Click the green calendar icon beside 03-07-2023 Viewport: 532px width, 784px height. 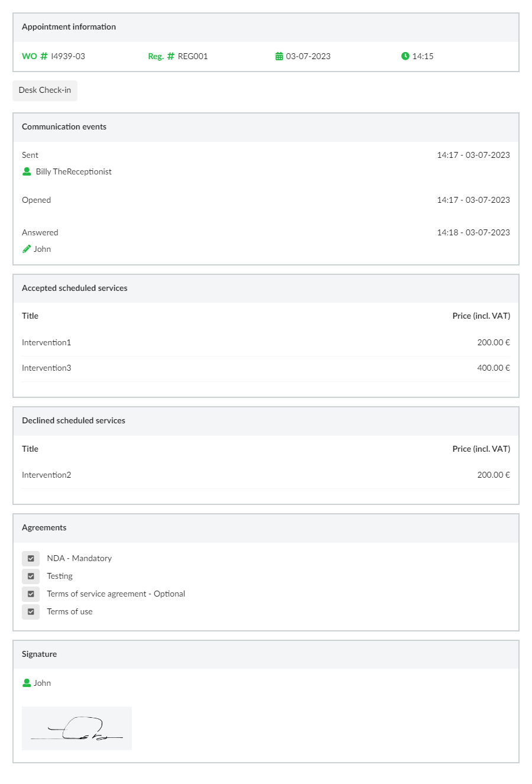point(280,56)
